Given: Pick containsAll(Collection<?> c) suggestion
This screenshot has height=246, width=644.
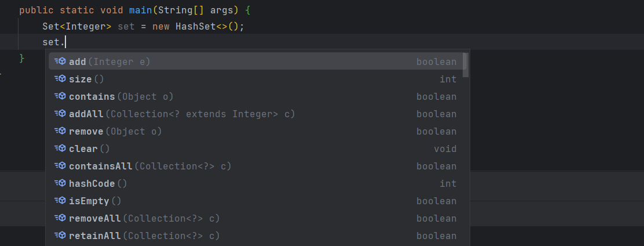Looking at the screenshot, I should point(150,166).
